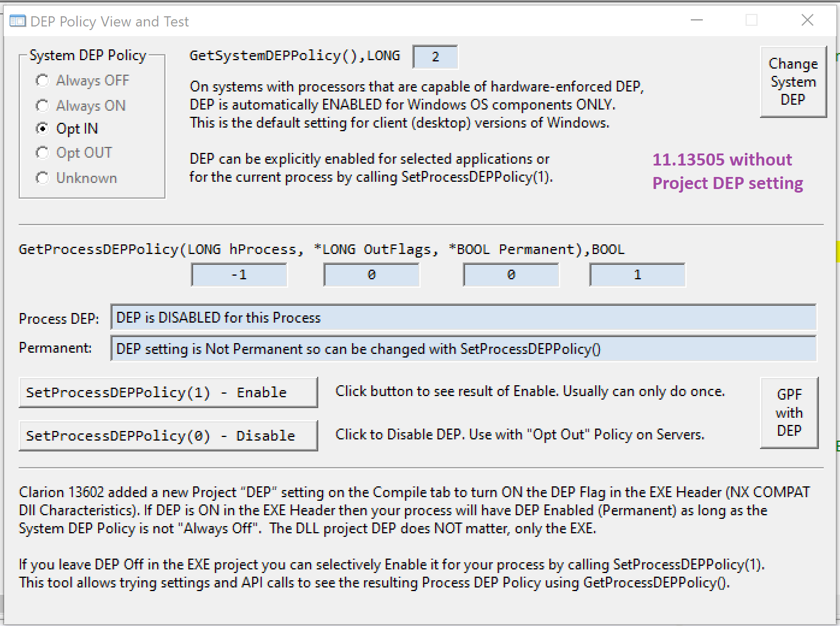Viewport: 840px width, 626px height.
Task: Close the DEP Policy View and Test window
Action: (808, 20)
